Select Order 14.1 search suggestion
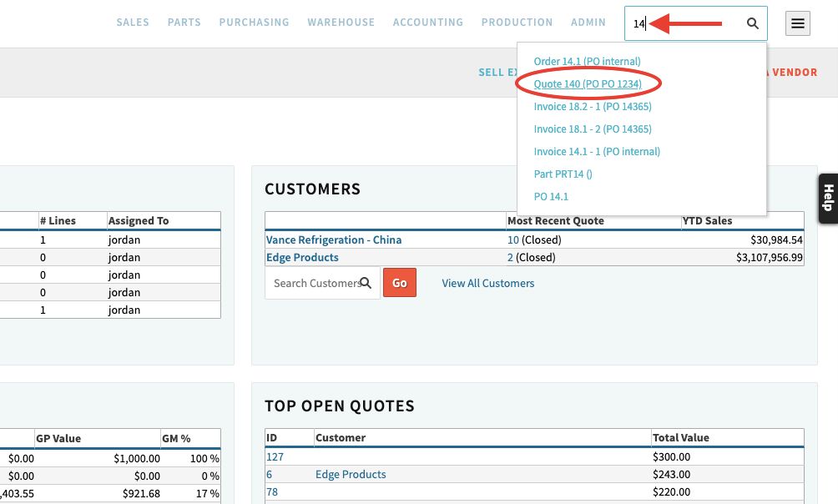This screenshot has width=838, height=504. pos(587,62)
